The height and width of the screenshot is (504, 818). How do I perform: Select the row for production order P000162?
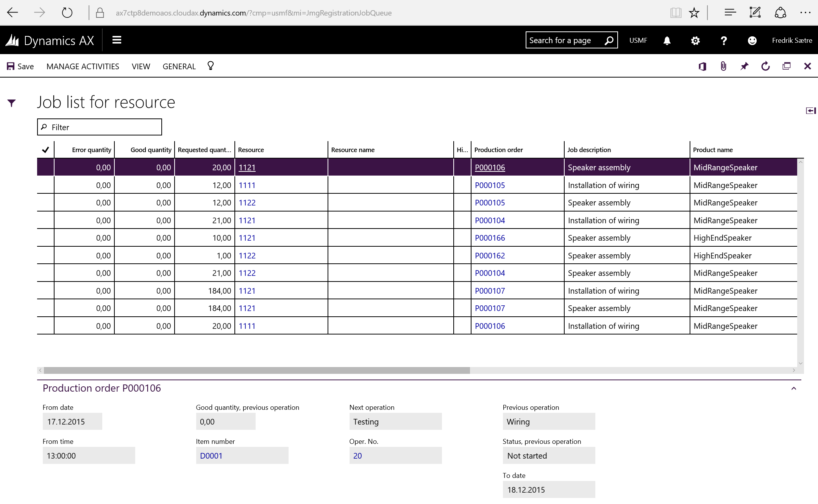[45, 255]
